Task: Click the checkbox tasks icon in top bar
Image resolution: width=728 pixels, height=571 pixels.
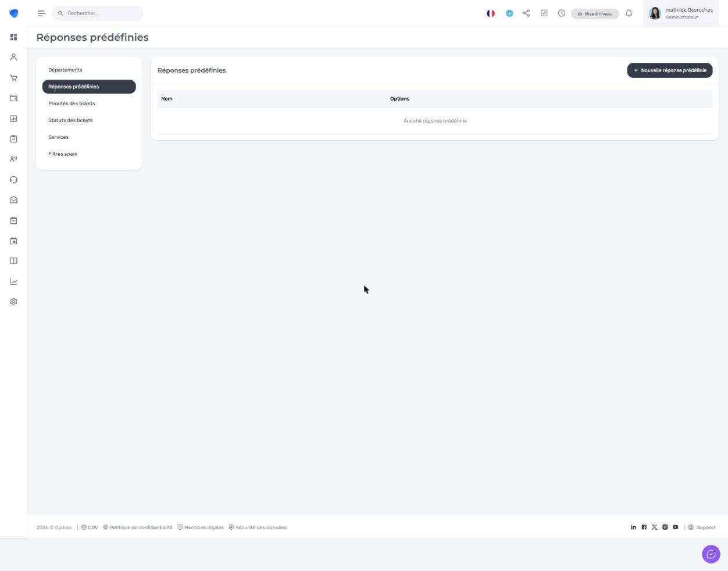Action: pyautogui.click(x=544, y=13)
